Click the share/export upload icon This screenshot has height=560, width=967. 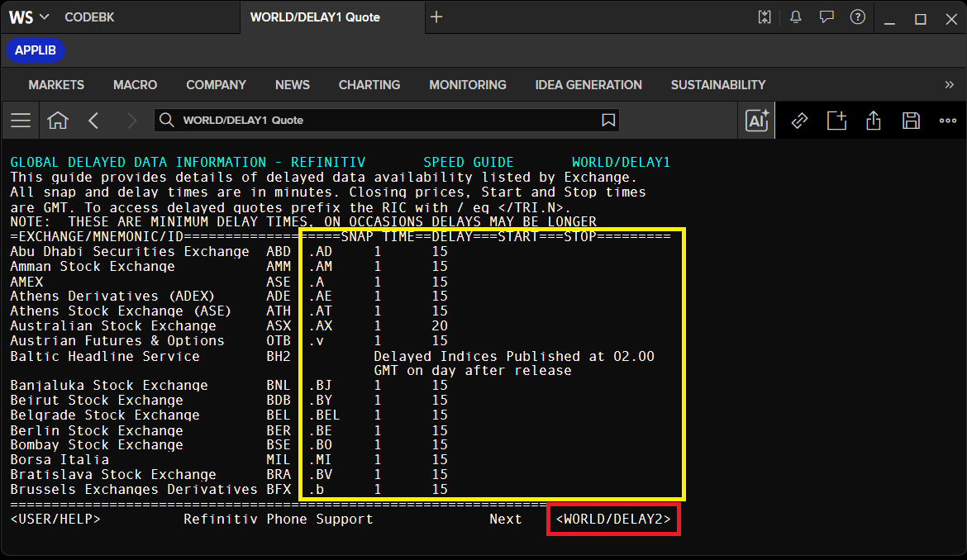(x=874, y=120)
